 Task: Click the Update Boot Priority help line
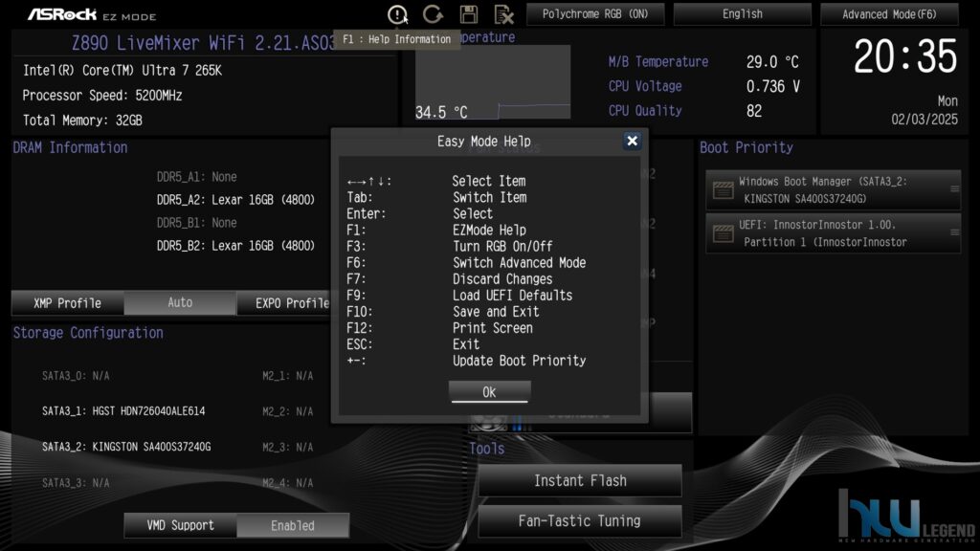pyautogui.click(x=466, y=361)
